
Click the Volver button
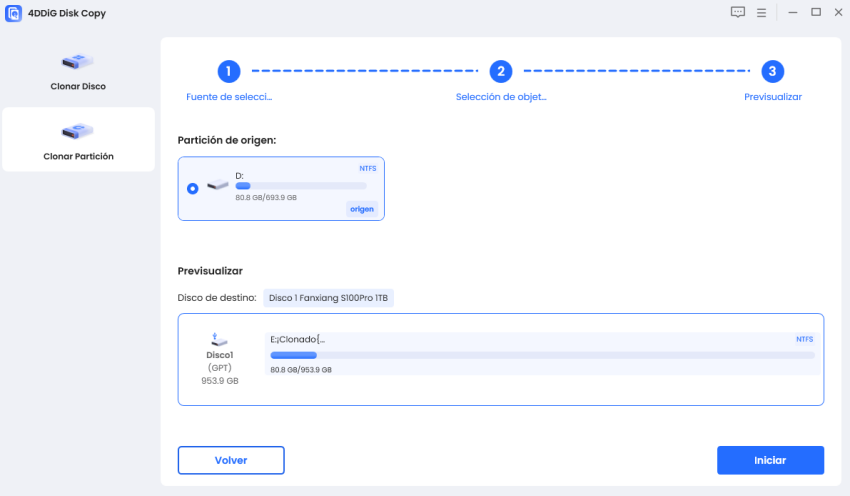coord(231,460)
